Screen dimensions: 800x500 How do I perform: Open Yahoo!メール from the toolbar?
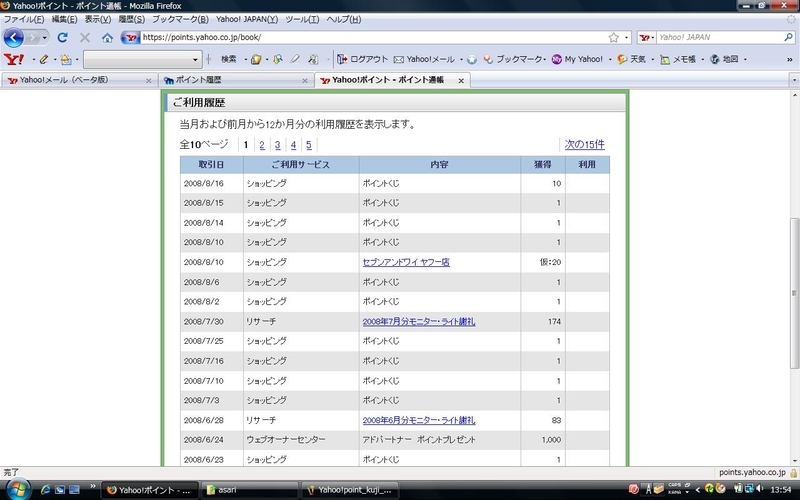click(424, 59)
